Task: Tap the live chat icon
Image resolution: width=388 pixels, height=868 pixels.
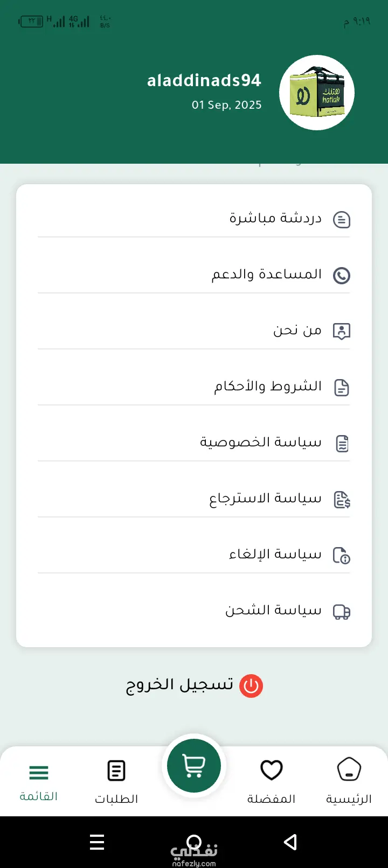Action: pyautogui.click(x=342, y=220)
